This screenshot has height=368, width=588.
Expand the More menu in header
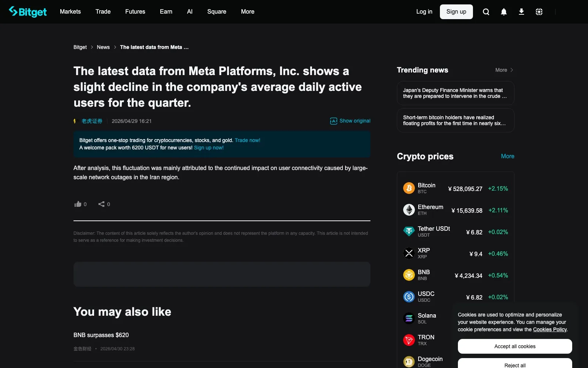click(248, 12)
